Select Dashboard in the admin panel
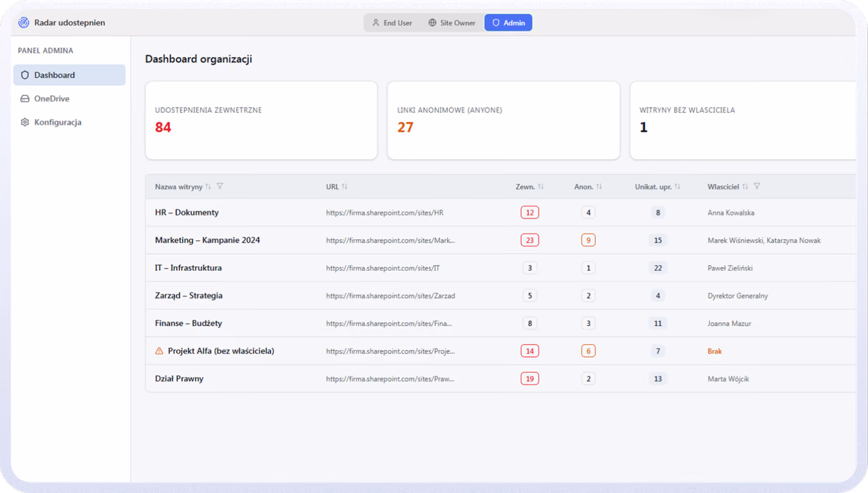Screen dimensions: 868x493 click(x=69, y=75)
